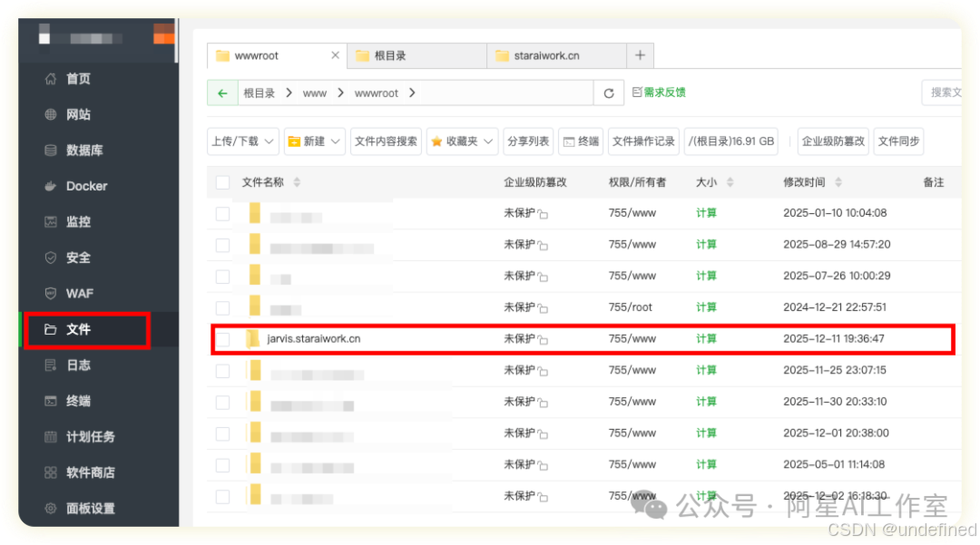Click the lock icon in the 755/root row
This screenshot has width=980, height=545.
tap(544, 308)
